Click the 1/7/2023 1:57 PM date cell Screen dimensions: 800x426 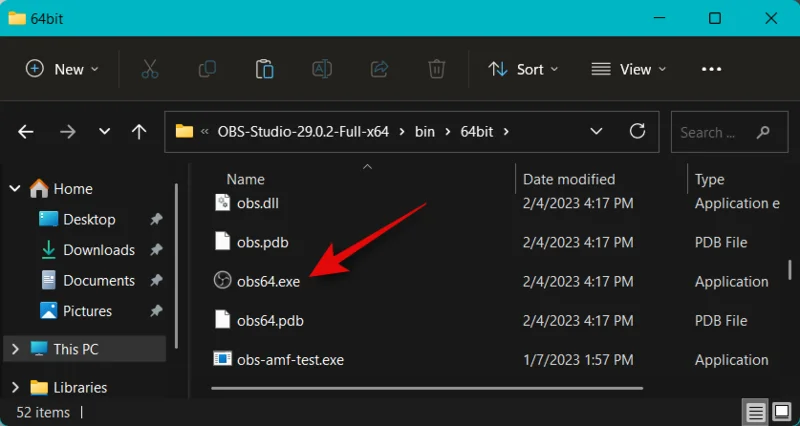pyautogui.click(x=578, y=360)
